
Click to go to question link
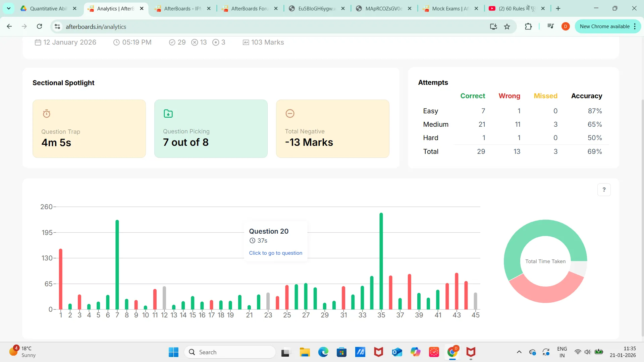pyautogui.click(x=275, y=253)
